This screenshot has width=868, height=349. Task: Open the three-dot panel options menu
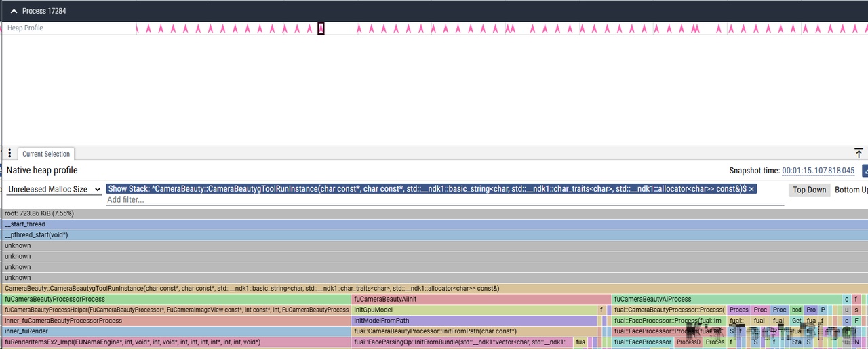pyautogui.click(x=9, y=154)
